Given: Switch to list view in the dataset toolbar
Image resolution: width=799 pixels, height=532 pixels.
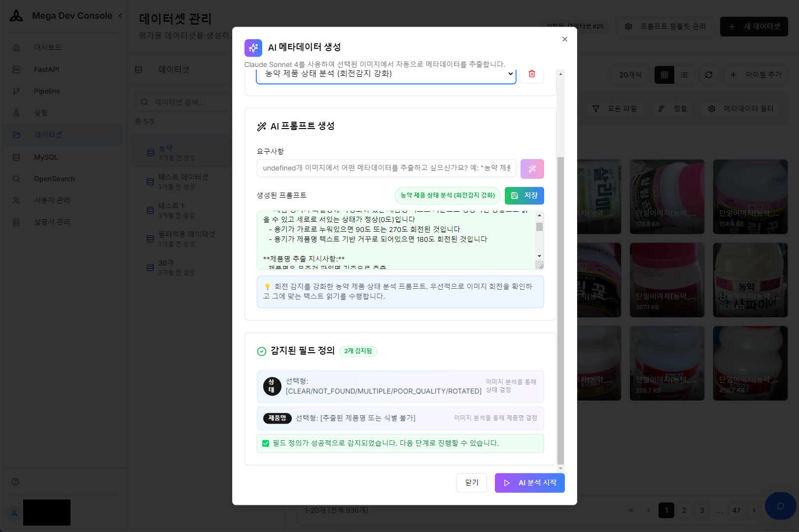Looking at the screenshot, I should point(684,75).
